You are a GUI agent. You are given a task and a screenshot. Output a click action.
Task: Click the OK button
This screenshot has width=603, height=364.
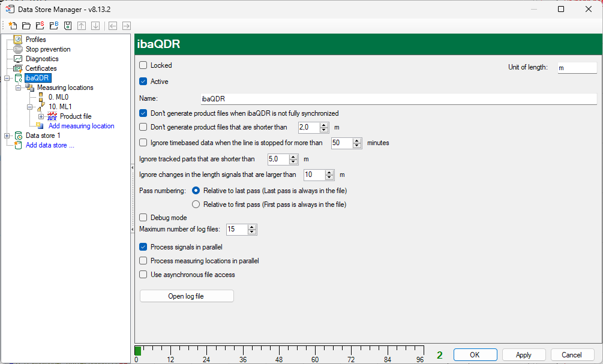475,355
